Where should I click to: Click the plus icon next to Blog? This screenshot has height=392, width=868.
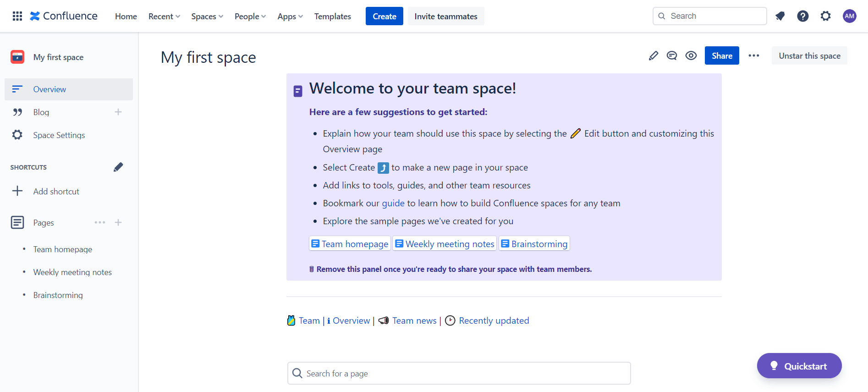pos(118,112)
